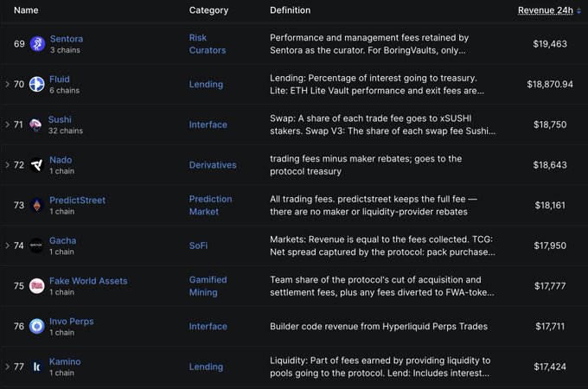The image size is (588, 389).
Task: Select the $19,463 revenue value
Action: [x=550, y=44]
